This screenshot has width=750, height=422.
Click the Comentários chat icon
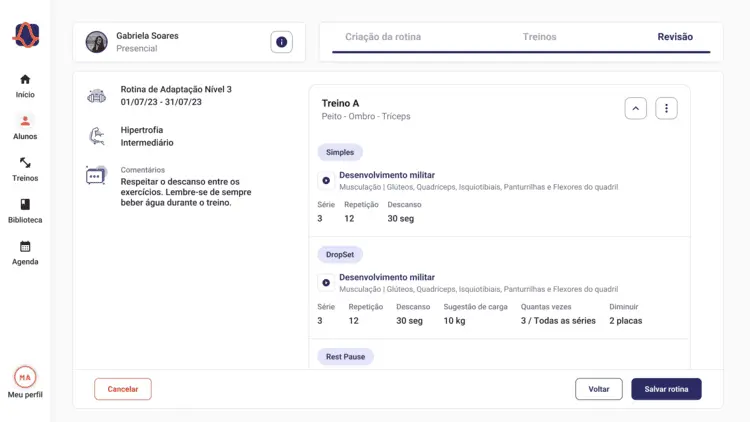click(x=96, y=175)
